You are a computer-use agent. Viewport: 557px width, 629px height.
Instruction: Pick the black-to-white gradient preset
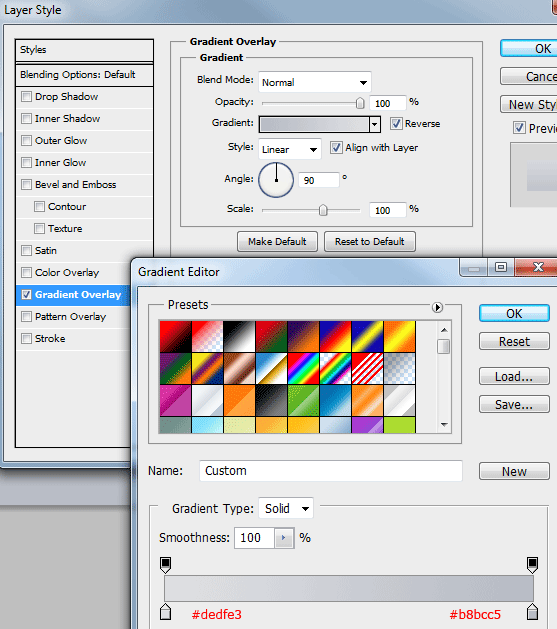coord(239,337)
